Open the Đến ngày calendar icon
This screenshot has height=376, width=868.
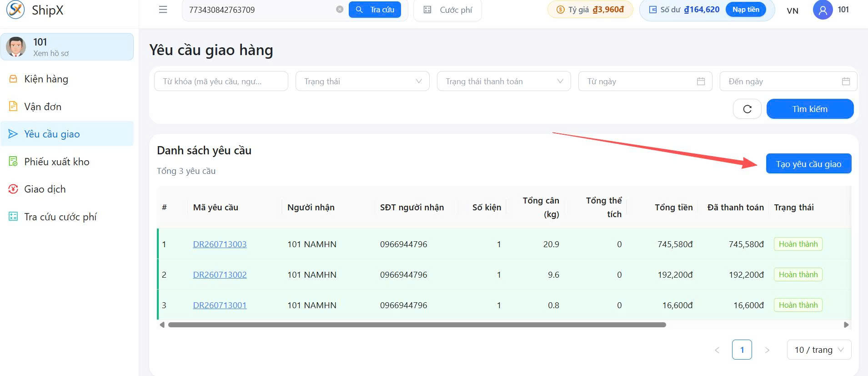pyautogui.click(x=846, y=81)
